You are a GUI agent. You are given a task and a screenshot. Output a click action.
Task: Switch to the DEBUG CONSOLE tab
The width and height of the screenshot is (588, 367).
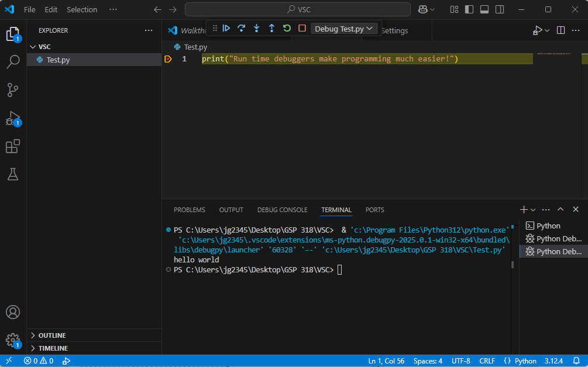point(282,210)
